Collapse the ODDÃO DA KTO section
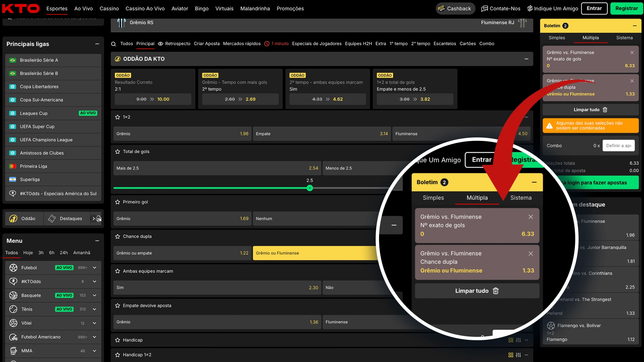Screen dimensions: 644x362 pos(526,59)
